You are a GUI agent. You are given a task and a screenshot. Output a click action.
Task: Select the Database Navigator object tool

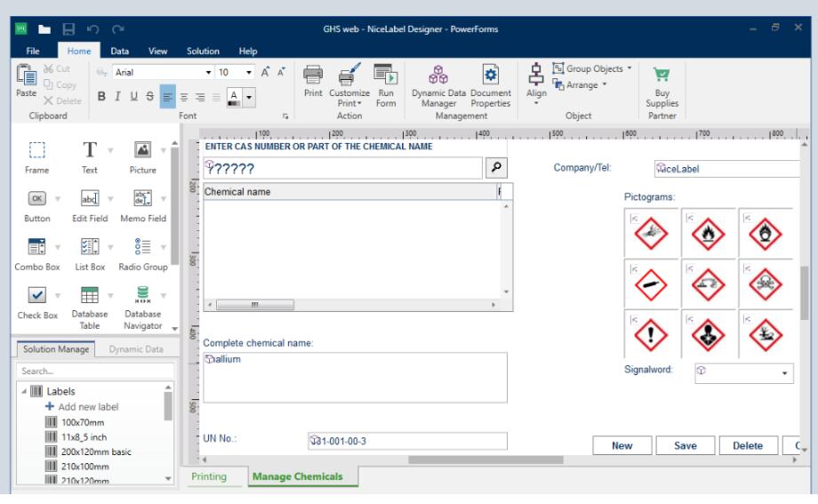(x=143, y=308)
